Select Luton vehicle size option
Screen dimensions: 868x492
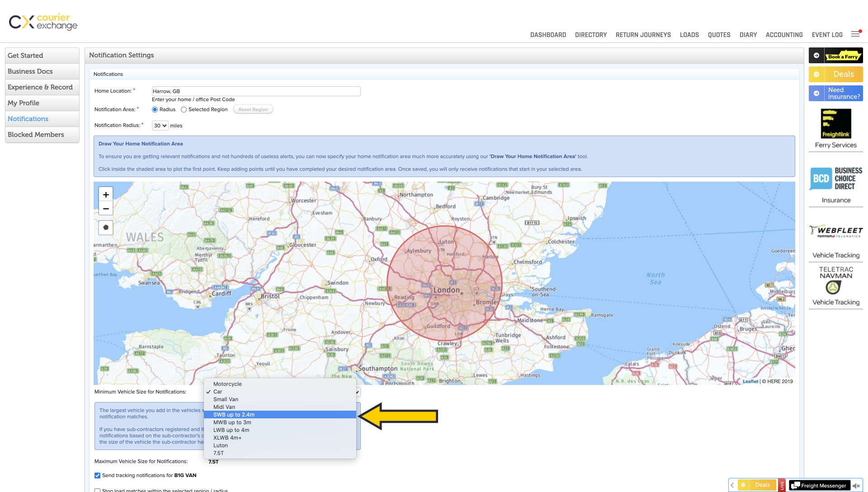(x=280, y=445)
